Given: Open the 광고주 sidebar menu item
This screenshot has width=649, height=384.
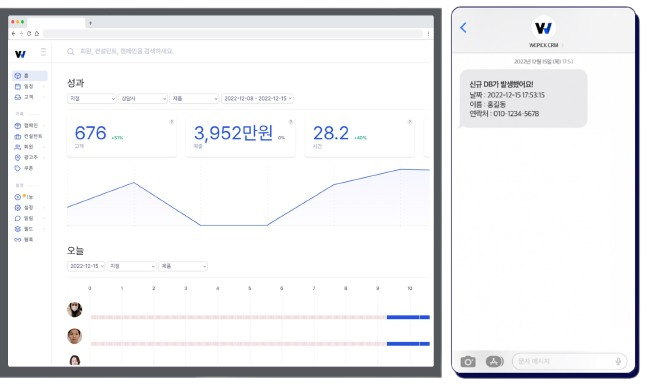Looking at the screenshot, I should (x=29, y=158).
